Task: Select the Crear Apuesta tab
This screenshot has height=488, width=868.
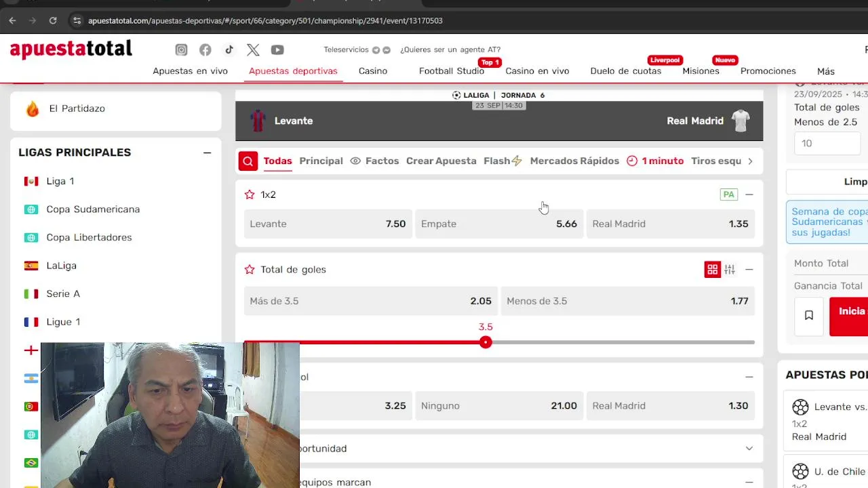Action: [441, 161]
